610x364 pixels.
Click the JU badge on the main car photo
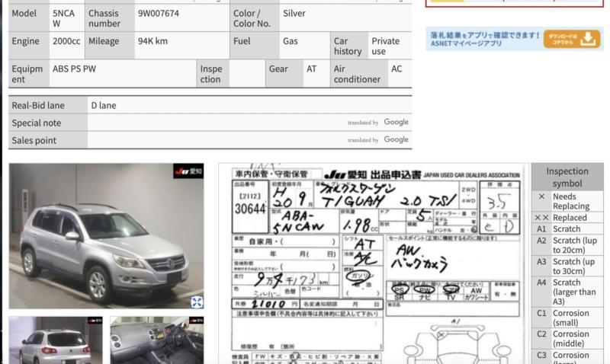coord(188,171)
